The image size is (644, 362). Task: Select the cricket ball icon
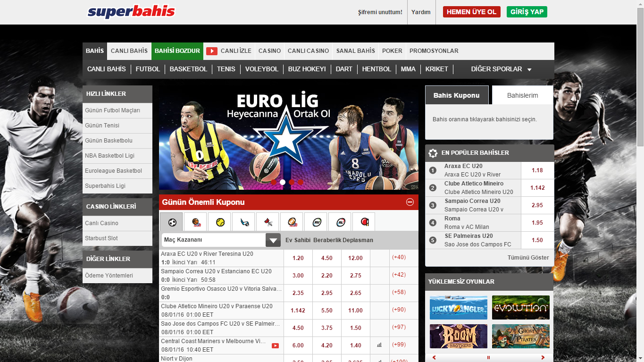click(x=364, y=221)
